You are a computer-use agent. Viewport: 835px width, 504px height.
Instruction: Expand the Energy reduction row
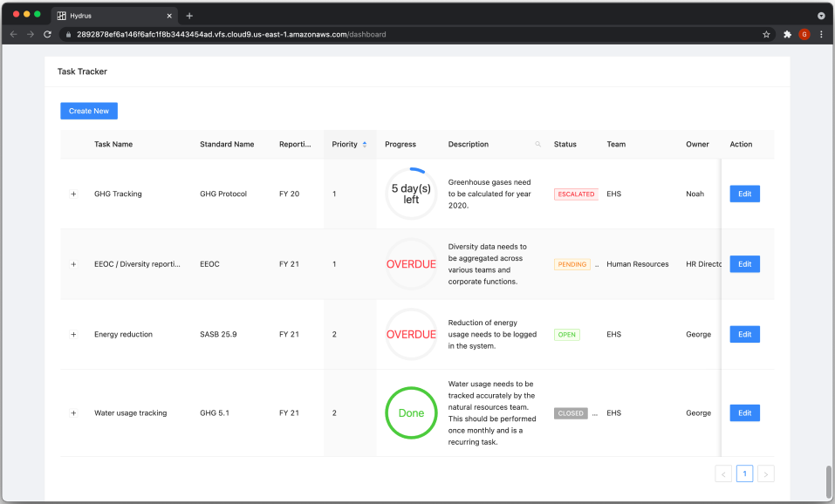click(x=73, y=335)
